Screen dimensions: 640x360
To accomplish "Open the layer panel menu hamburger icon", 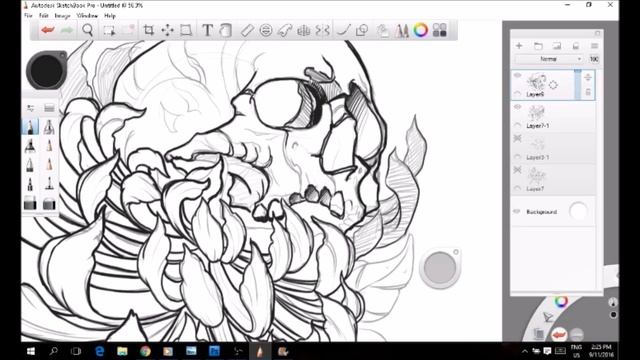I will (x=594, y=46).
